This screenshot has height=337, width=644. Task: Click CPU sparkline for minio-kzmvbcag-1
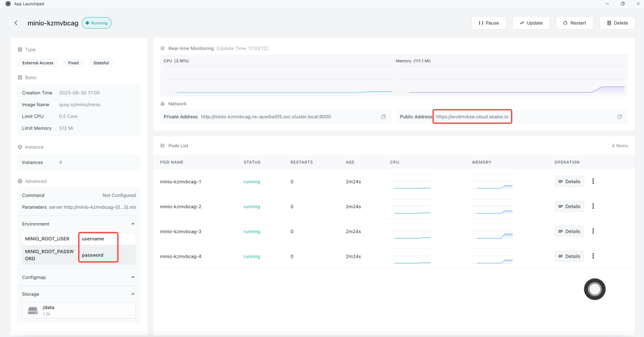410,181
